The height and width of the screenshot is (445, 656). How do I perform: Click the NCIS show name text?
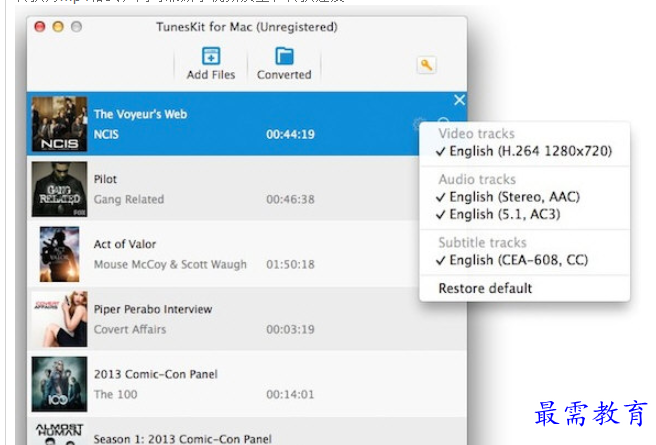106,134
